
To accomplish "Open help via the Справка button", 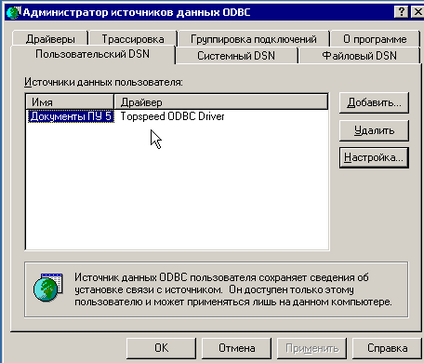I will click(x=387, y=348).
